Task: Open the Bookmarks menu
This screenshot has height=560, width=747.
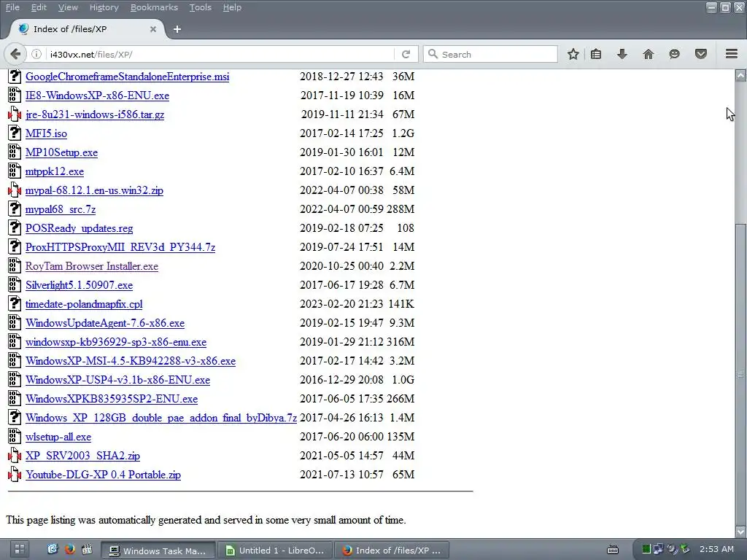Action: [x=154, y=7]
